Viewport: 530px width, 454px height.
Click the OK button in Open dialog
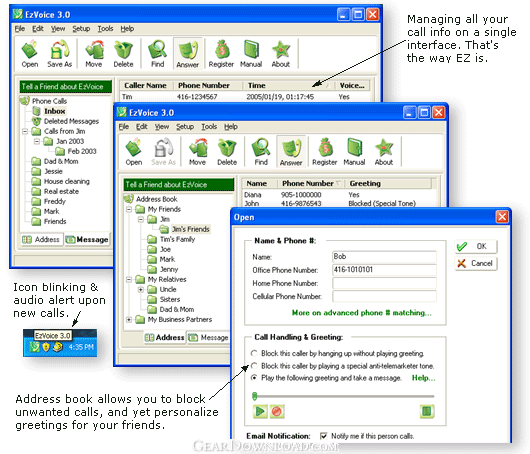tap(476, 246)
